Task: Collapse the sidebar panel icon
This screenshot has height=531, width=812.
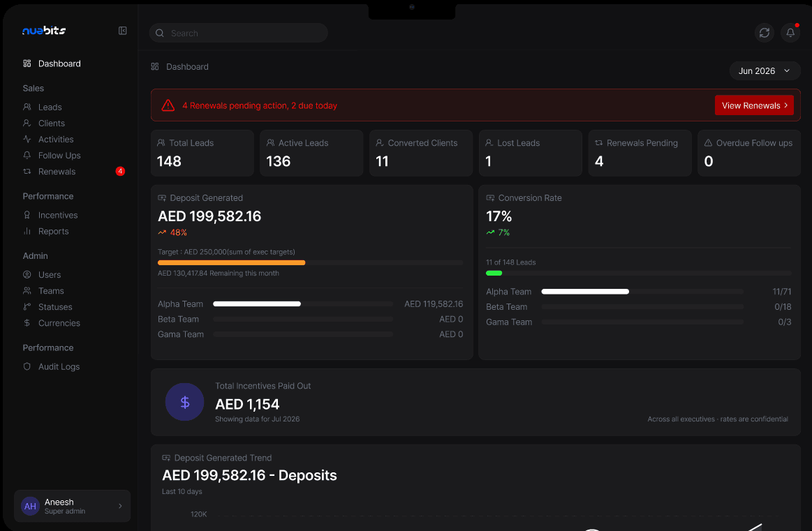Action: pyautogui.click(x=123, y=31)
